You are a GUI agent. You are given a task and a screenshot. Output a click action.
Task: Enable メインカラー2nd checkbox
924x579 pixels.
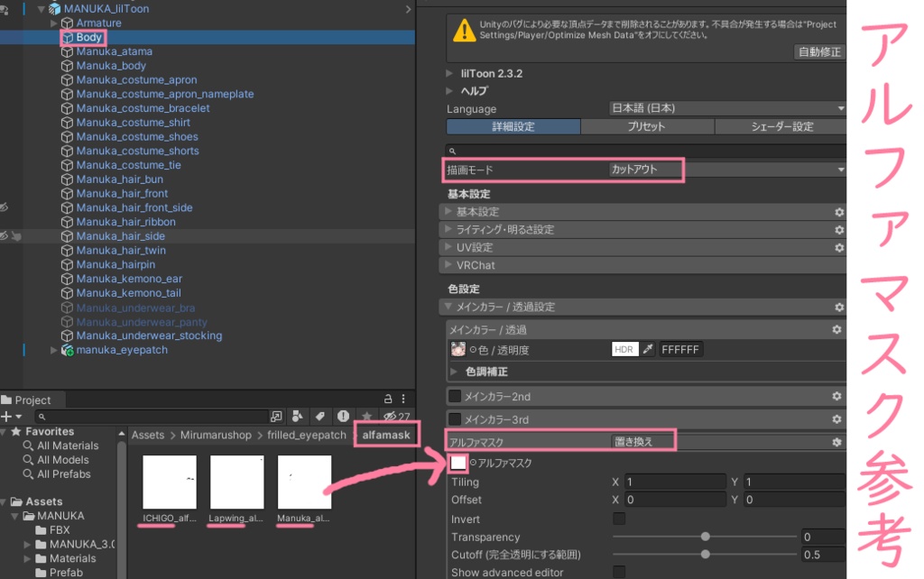coord(455,397)
